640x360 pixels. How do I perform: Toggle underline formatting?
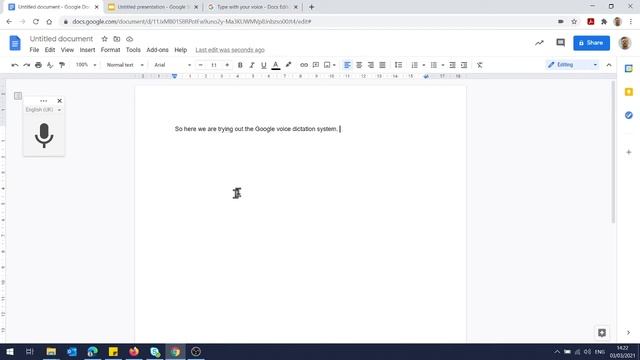(x=264, y=65)
